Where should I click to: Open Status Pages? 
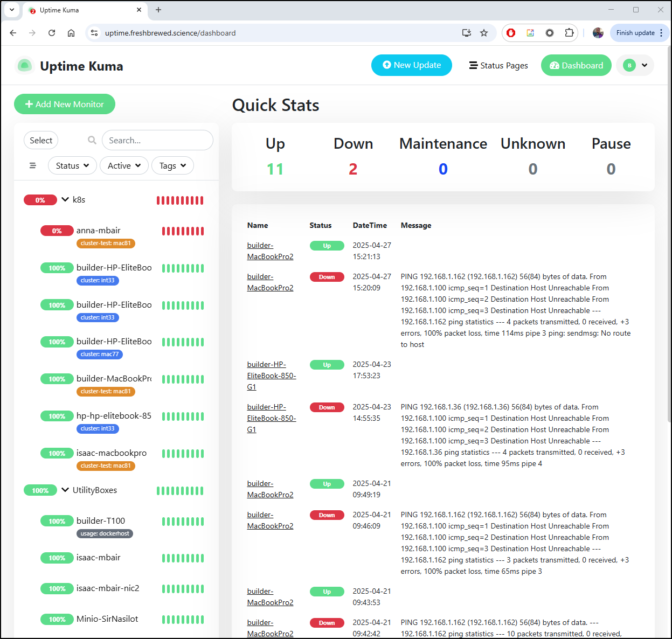click(x=498, y=65)
